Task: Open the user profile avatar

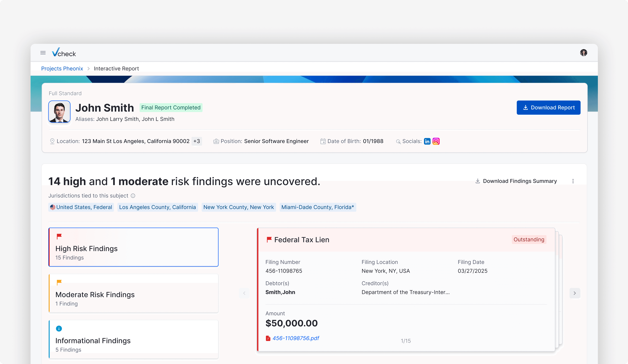Action: click(583, 53)
